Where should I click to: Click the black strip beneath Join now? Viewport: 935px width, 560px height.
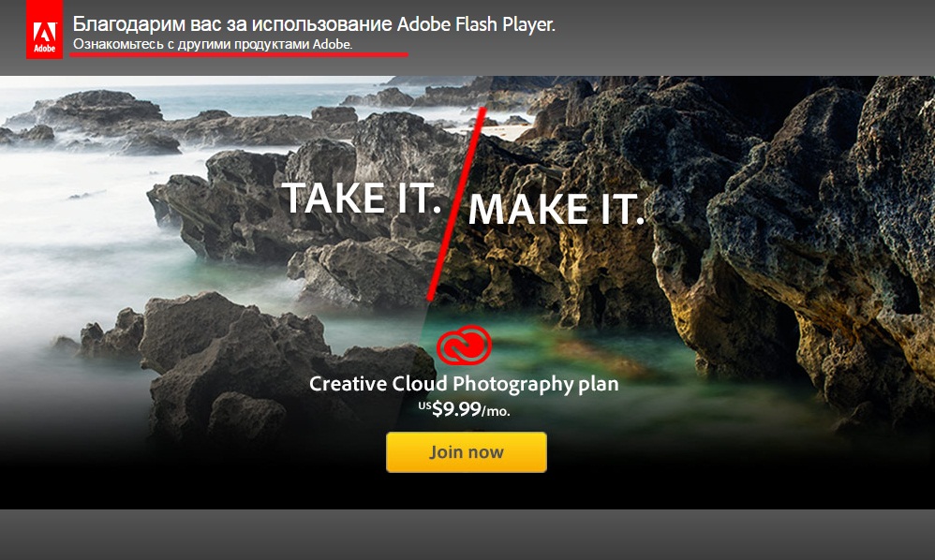click(x=467, y=492)
